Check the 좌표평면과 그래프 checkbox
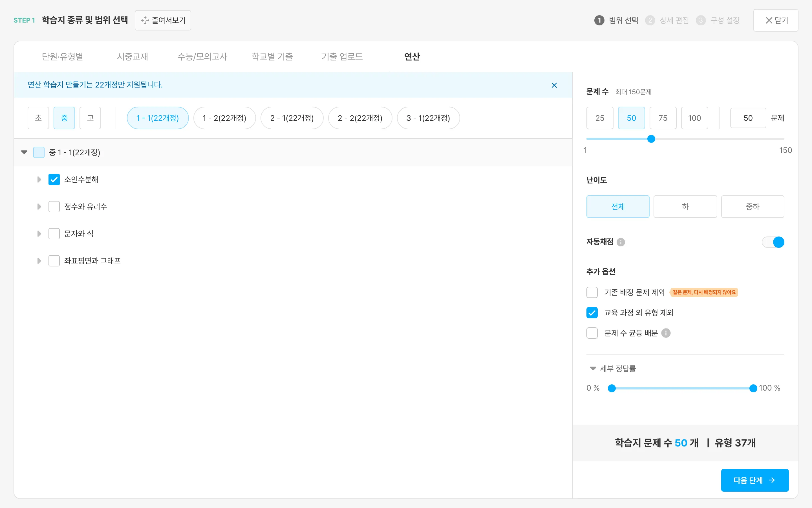812x508 pixels. [x=54, y=261]
